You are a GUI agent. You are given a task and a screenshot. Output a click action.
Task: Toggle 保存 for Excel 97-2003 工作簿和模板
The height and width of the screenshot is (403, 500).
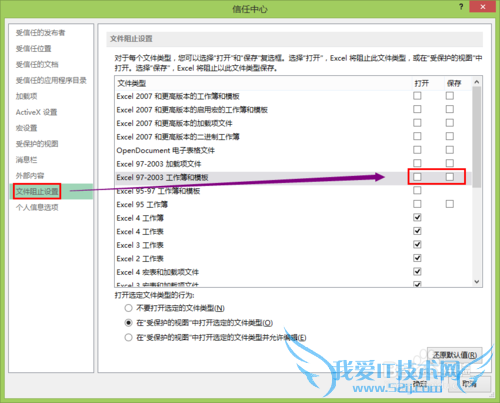(x=450, y=177)
